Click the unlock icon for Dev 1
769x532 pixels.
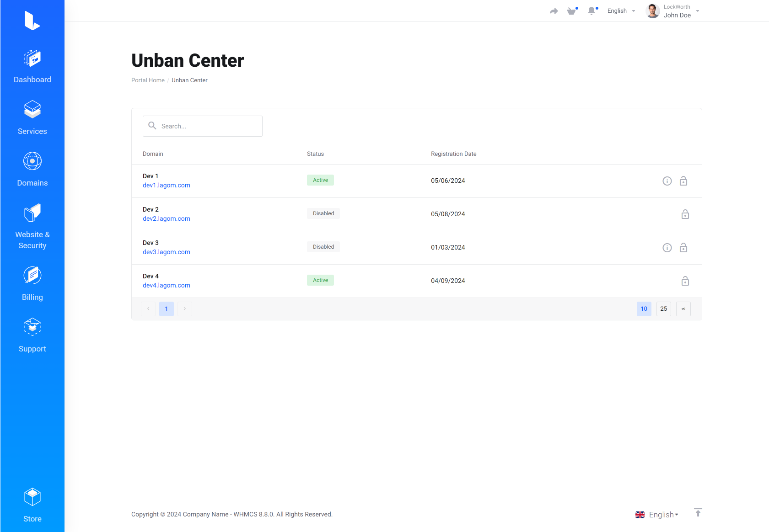683,181
